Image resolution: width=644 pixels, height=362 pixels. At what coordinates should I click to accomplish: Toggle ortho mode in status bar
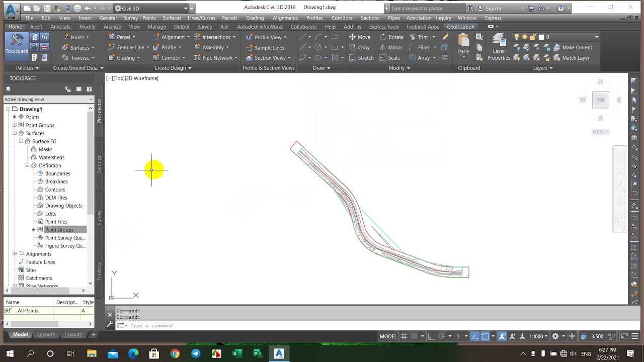pyautogui.click(x=430, y=336)
